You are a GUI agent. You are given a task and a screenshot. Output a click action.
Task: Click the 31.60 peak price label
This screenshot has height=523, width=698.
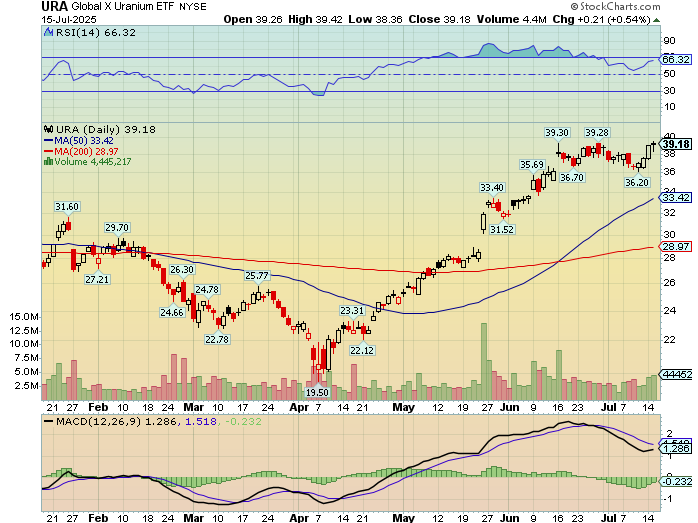67,207
